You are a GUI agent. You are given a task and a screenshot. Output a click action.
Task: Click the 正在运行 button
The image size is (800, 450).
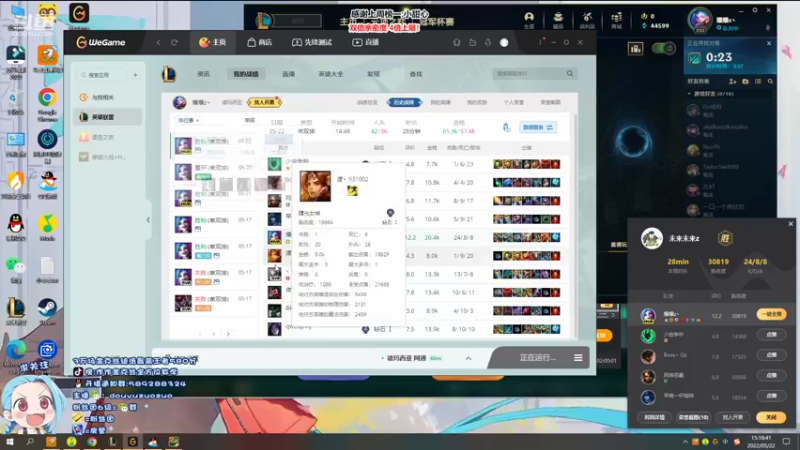(x=538, y=358)
